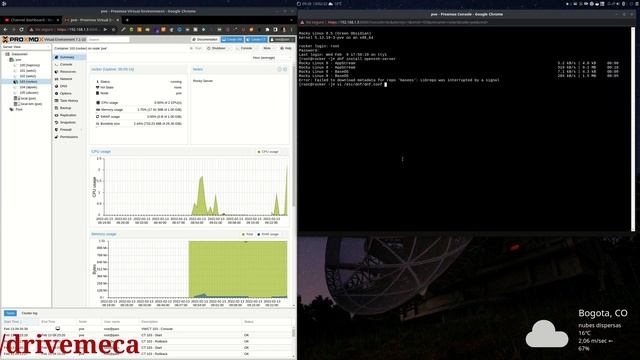Open Firewall in container side menu
Screen dimensions: 640x360
69,129
